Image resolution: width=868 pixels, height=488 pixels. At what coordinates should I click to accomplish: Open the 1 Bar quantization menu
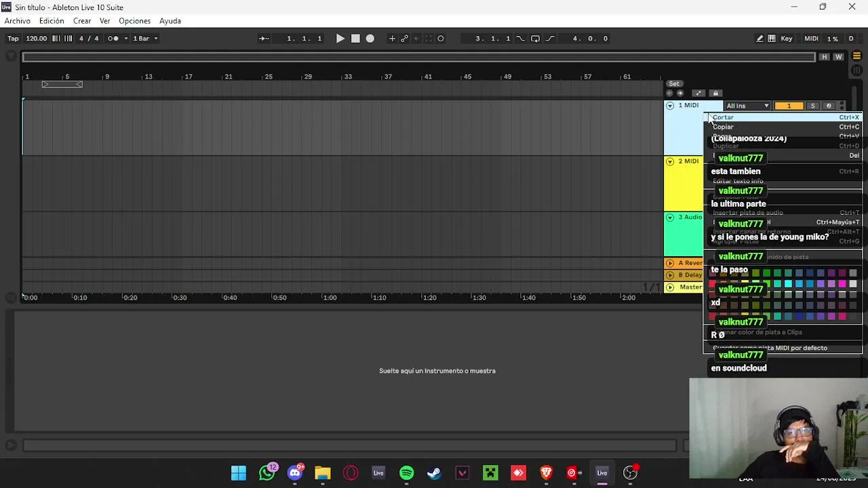145,39
